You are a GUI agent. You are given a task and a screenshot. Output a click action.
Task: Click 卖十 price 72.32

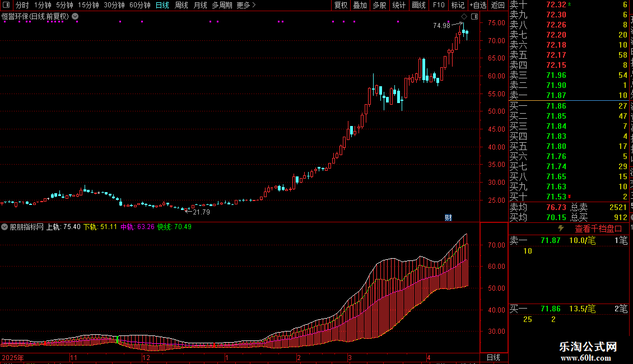[x=556, y=5]
